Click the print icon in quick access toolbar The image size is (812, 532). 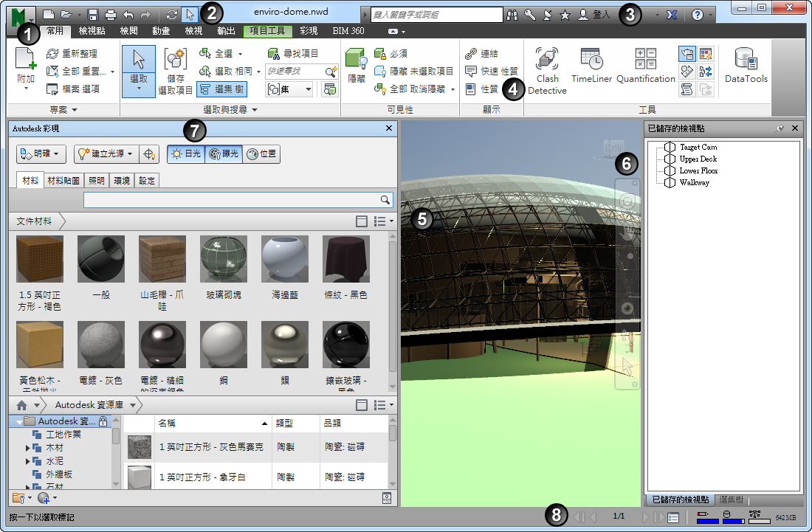pos(110,15)
